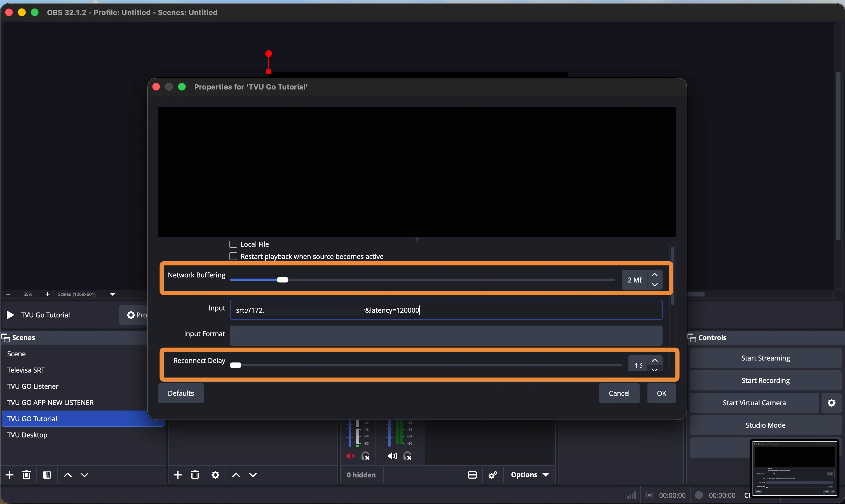Adjust the Reconnect Delay slider handle

[236, 366]
